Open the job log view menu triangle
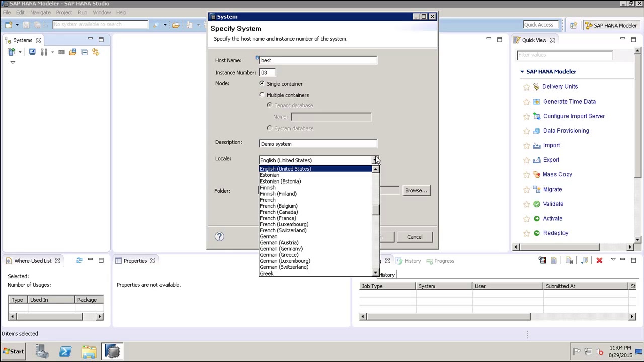The height and width of the screenshot is (362, 644). click(613, 260)
